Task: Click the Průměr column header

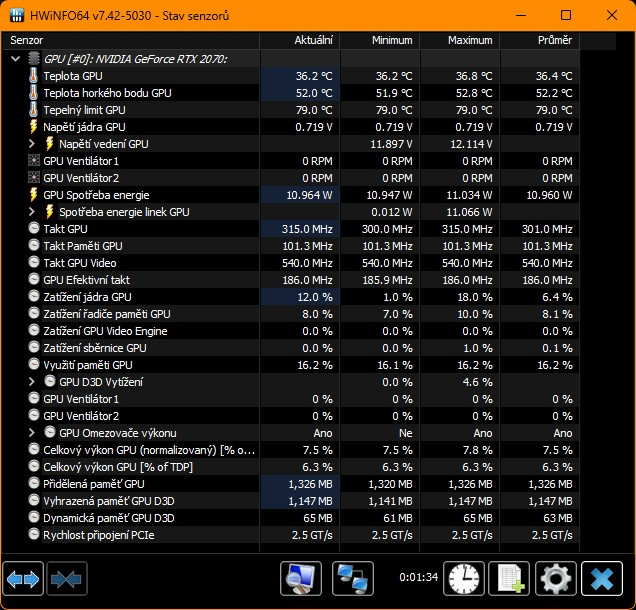Action: tap(540, 40)
